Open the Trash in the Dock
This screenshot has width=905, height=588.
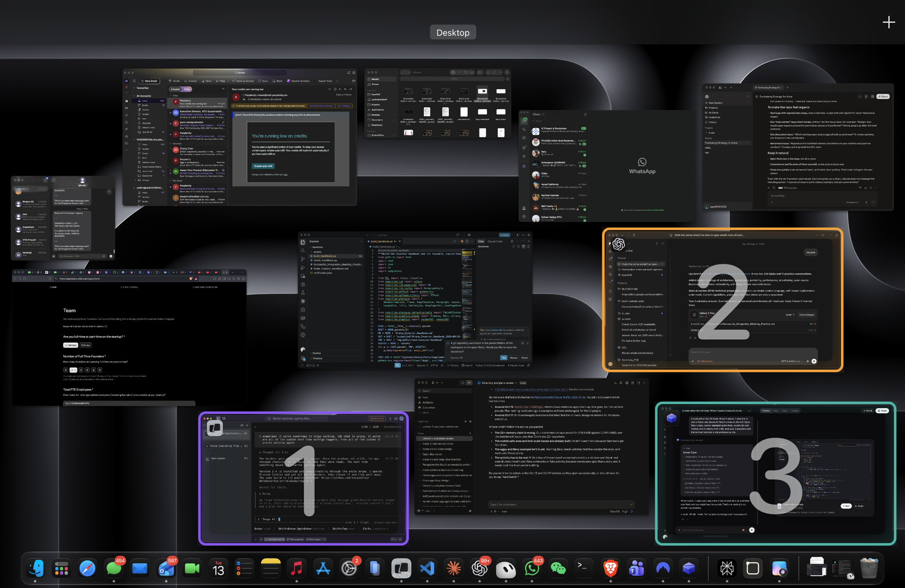[869, 568]
